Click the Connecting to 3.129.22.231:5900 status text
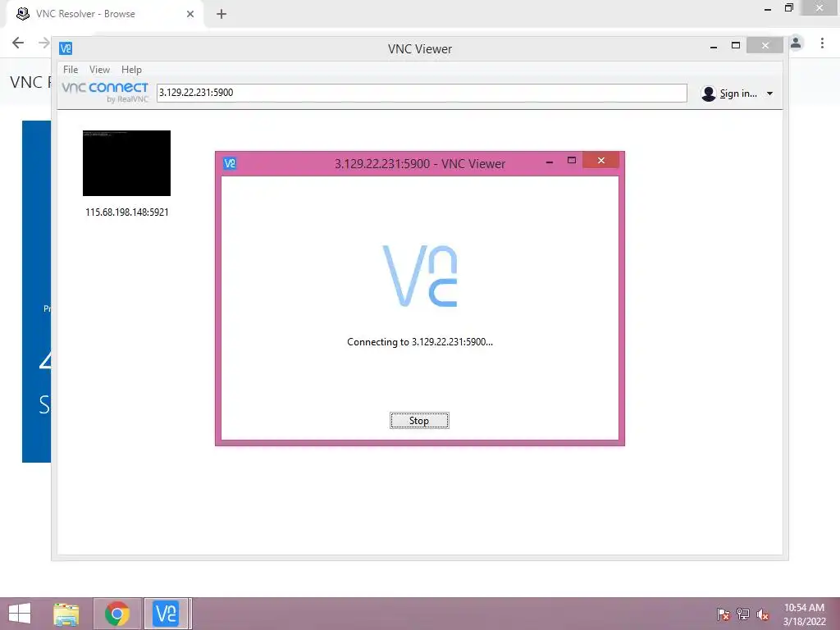This screenshot has height=630, width=840. click(x=419, y=342)
